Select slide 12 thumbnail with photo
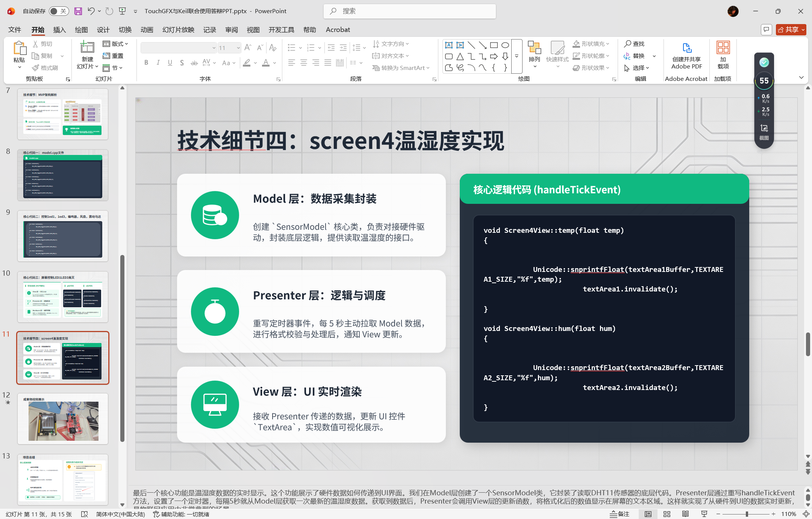 [63, 419]
